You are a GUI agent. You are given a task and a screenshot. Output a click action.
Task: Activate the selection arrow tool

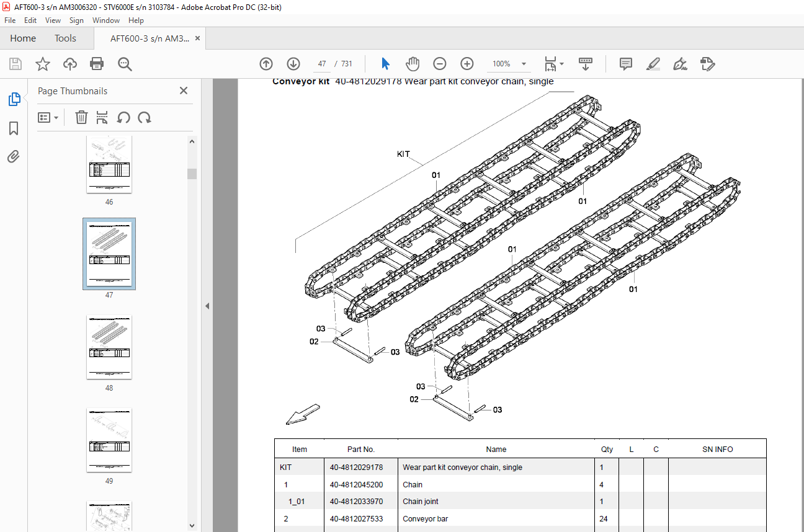click(x=385, y=64)
